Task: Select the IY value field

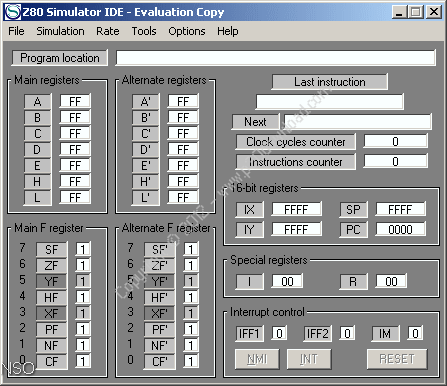Action: [x=296, y=229]
